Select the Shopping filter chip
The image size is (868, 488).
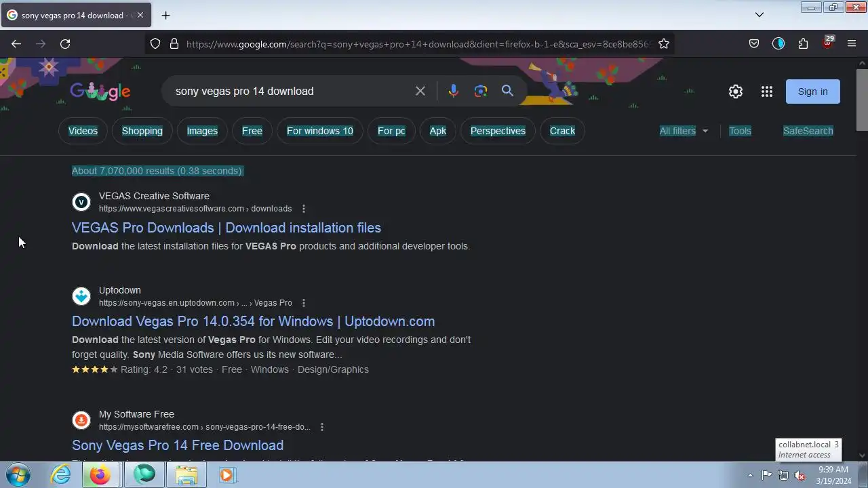tap(142, 131)
